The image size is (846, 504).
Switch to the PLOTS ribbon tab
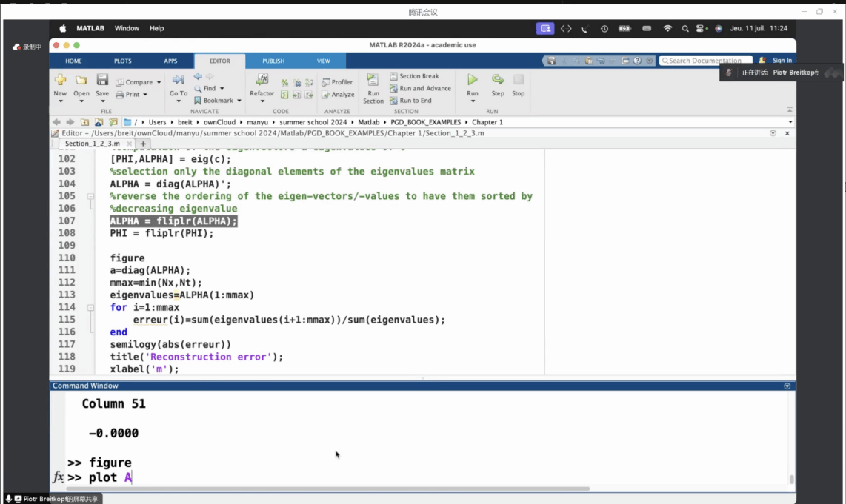122,61
